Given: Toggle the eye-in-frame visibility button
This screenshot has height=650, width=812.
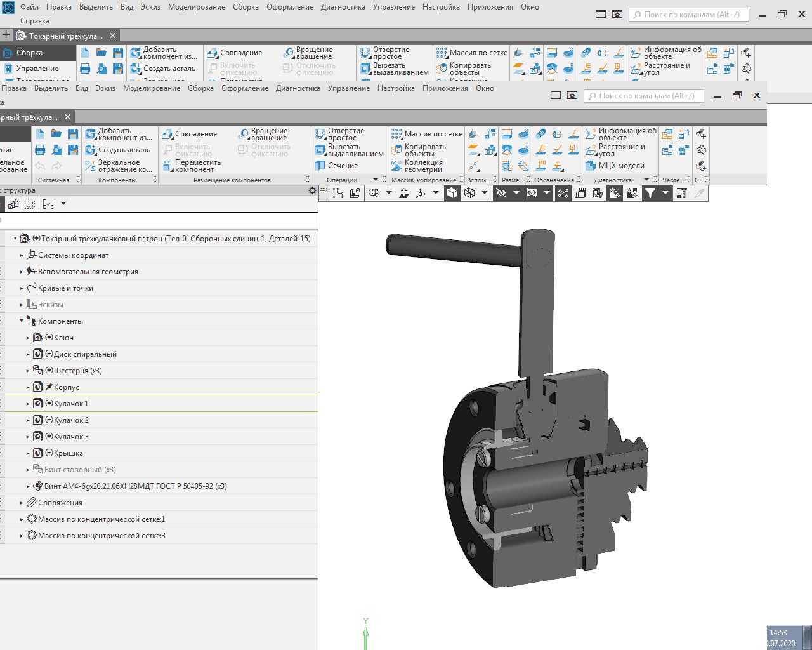Looking at the screenshot, I should tap(532, 193).
